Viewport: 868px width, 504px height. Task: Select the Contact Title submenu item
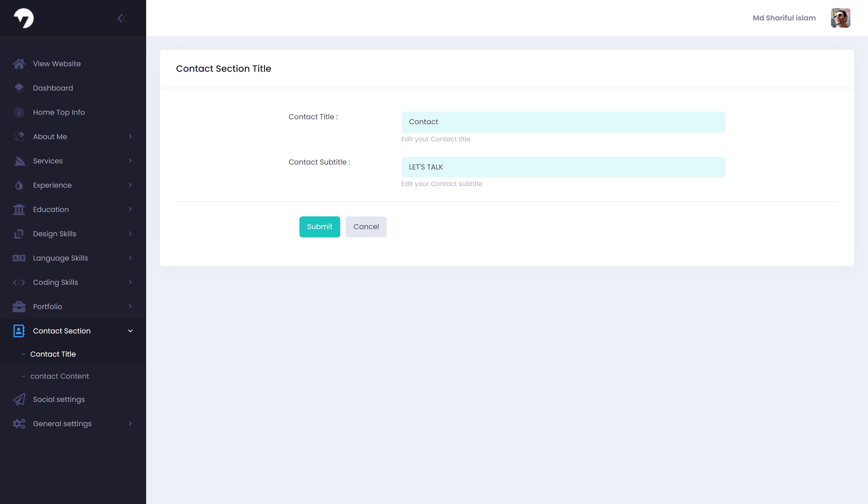click(x=53, y=354)
